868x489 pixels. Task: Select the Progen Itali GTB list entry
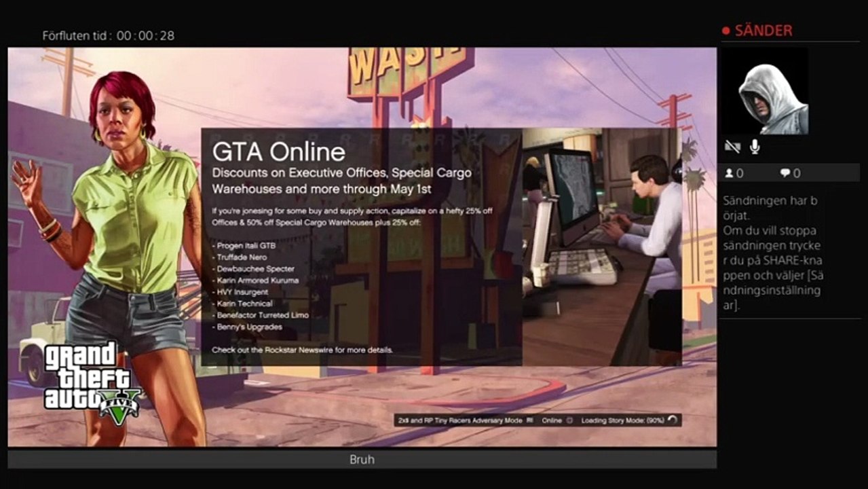click(x=244, y=246)
